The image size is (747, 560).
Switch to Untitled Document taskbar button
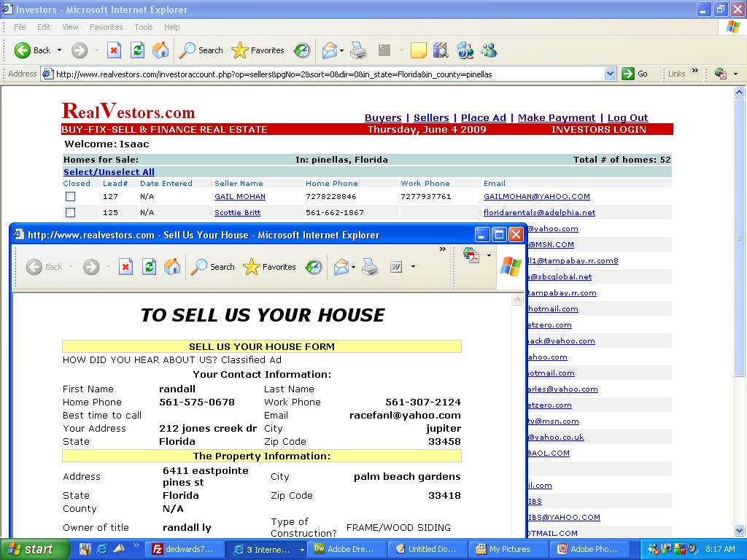tap(428, 550)
